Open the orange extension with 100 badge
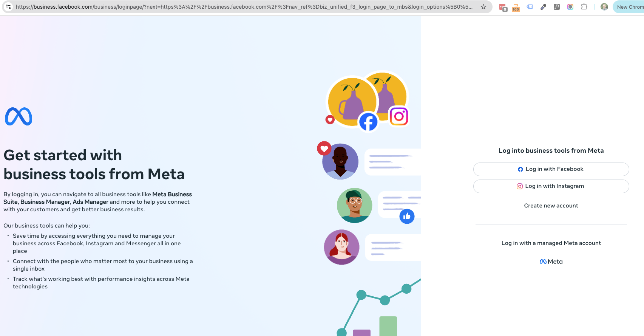The width and height of the screenshot is (644, 336). pos(516,7)
